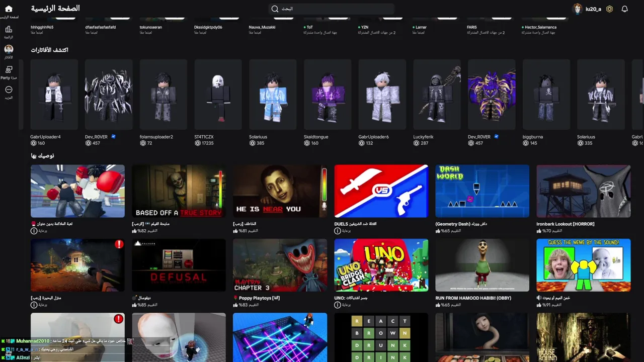
Task: Click the thumbs-up rating icon under RUN FROM HAMOOD HABIBI
Action: (438, 305)
